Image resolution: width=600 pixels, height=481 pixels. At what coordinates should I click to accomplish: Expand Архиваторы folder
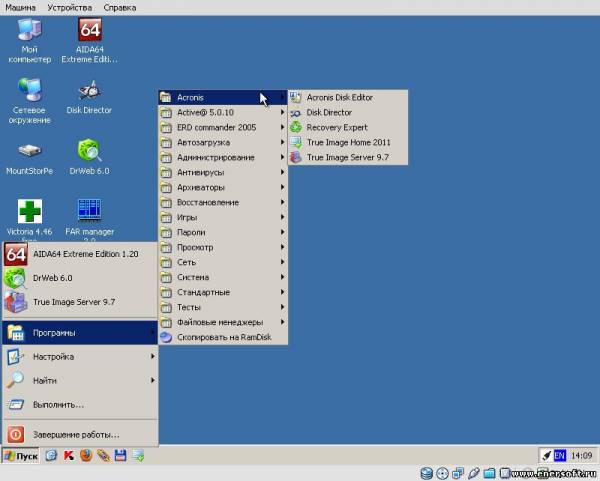[223, 188]
